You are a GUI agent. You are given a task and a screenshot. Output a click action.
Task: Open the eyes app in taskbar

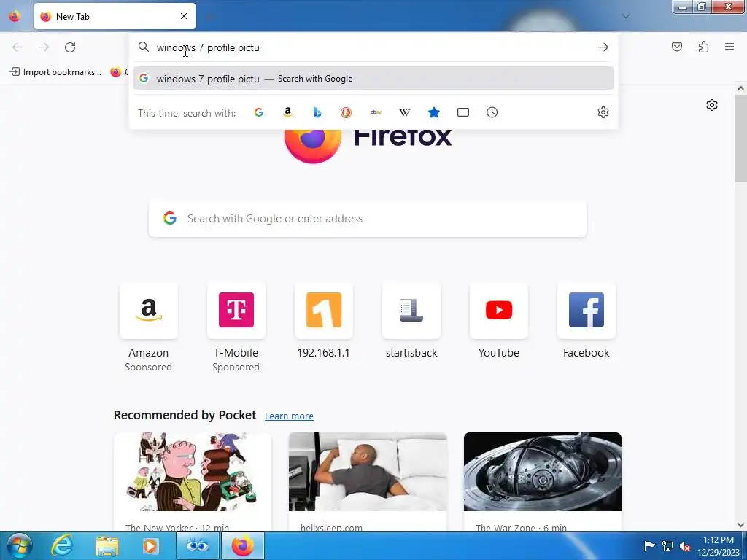198,545
